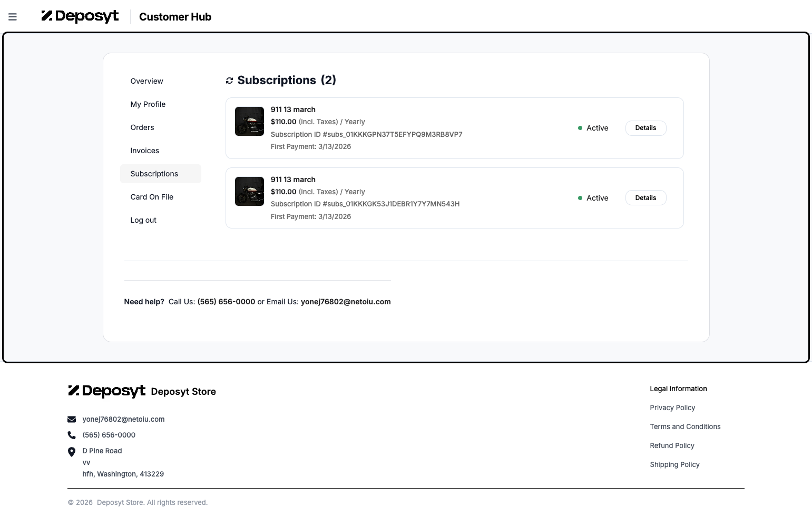Click Subscription ID #subs_01KKKGPN37T5EFYPQ9M3RB8VP7 text
The height and width of the screenshot is (507, 812).
366,134
